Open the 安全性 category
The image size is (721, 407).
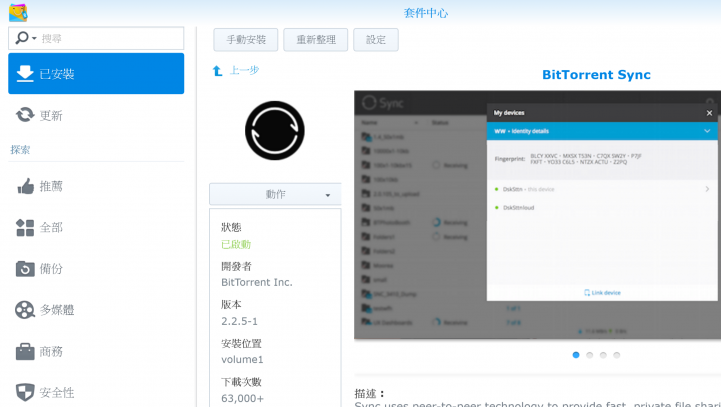(96, 392)
